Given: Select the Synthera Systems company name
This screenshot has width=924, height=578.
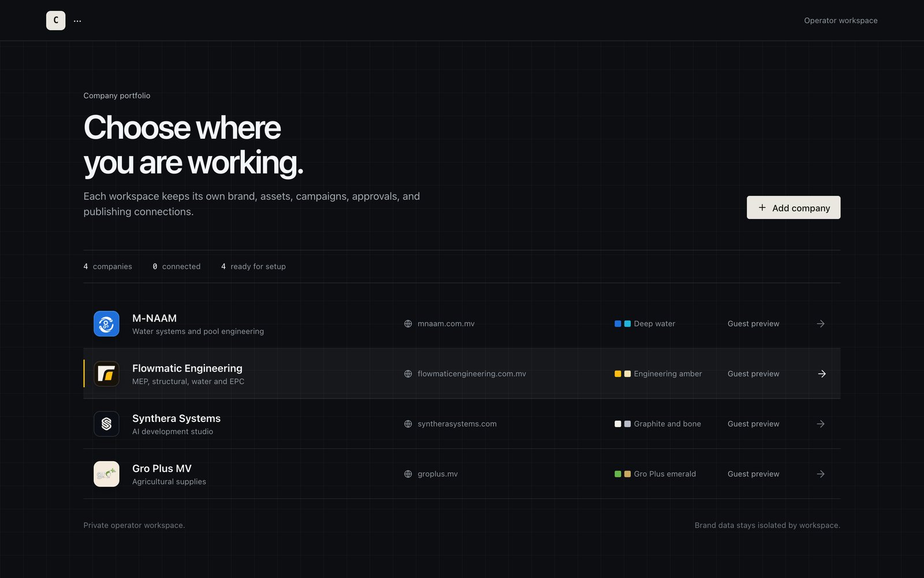Looking at the screenshot, I should click(x=176, y=418).
